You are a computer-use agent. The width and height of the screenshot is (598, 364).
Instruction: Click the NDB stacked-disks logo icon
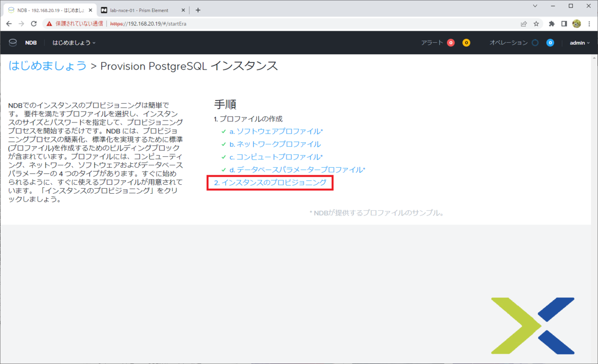(x=13, y=43)
